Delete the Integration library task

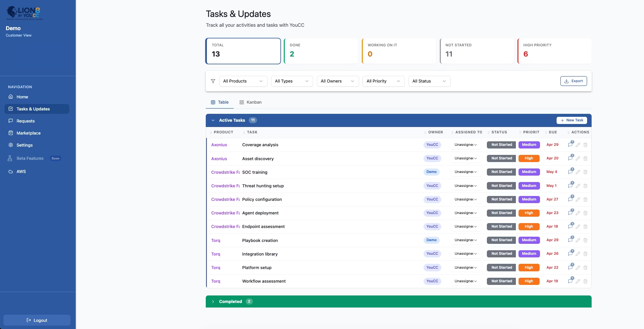[585, 254]
